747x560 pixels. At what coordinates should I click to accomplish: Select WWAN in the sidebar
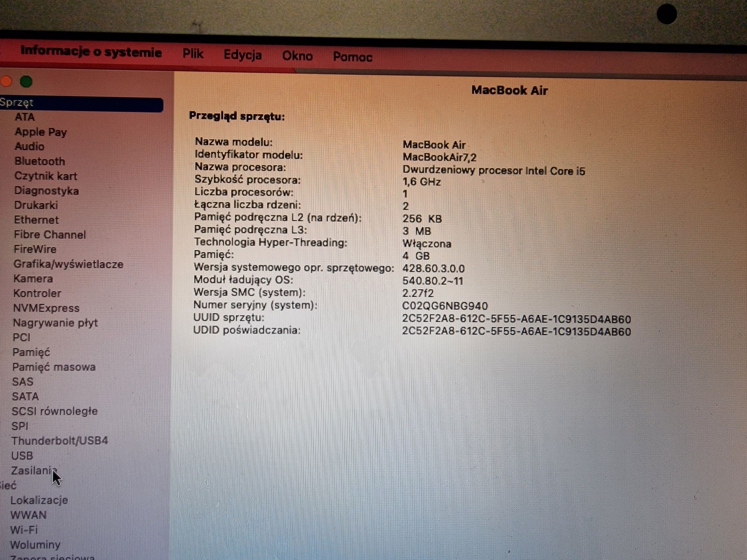28,515
